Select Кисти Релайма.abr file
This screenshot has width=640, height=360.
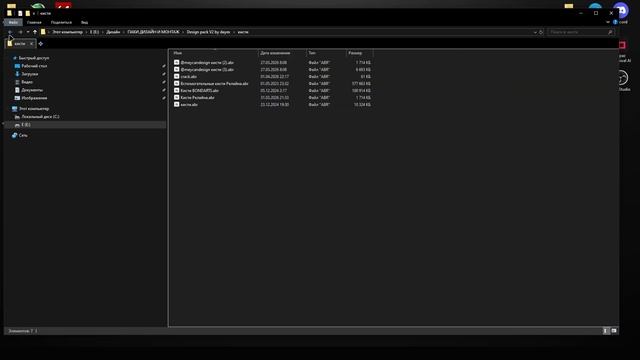[197, 98]
